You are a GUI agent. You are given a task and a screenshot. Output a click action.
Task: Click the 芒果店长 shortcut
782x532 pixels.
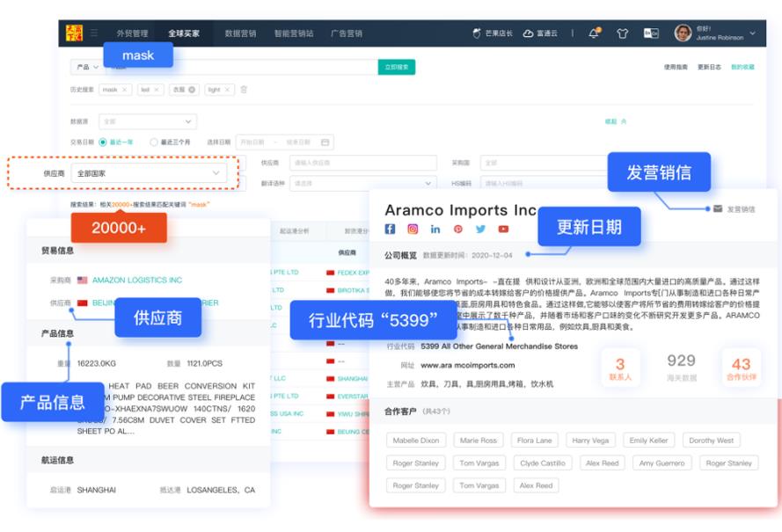coord(493,33)
